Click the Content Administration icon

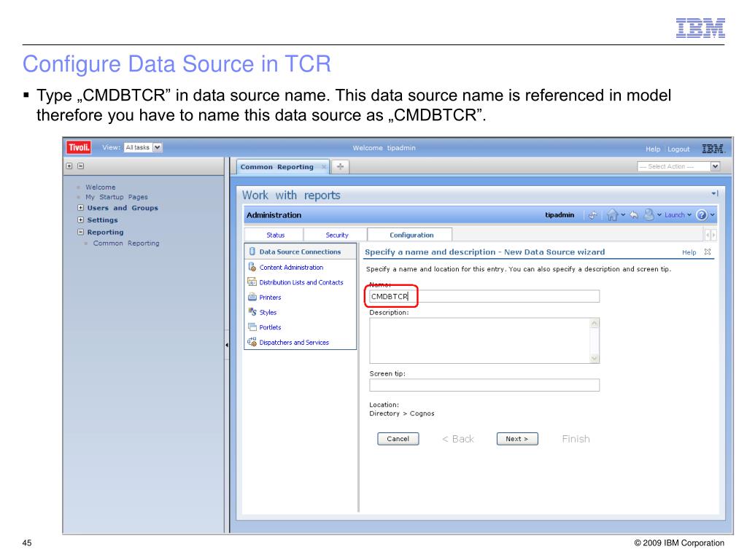tap(252, 267)
